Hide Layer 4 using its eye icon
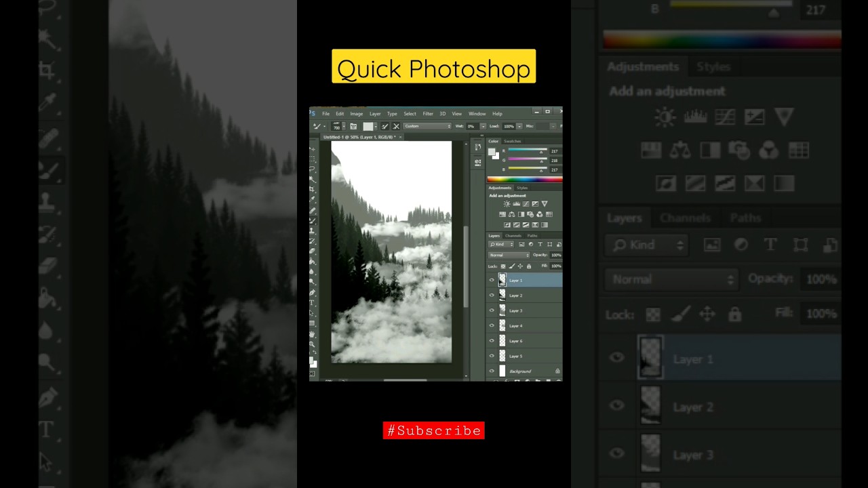Screen dimensions: 868x488 pos(492,325)
